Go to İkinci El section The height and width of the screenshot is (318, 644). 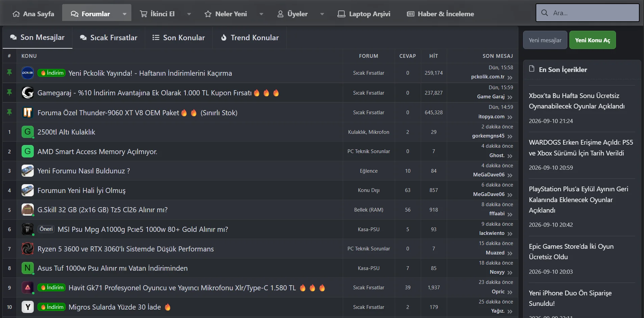(157, 14)
